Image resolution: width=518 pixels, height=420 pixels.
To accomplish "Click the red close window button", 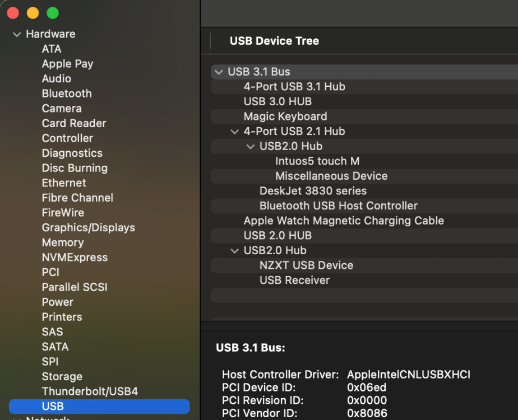I will point(13,13).
